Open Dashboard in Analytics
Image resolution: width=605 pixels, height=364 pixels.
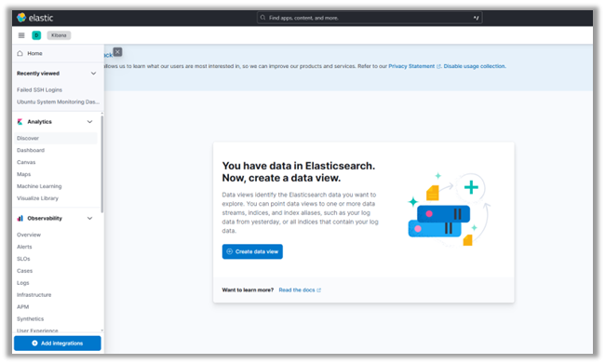tap(31, 150)
